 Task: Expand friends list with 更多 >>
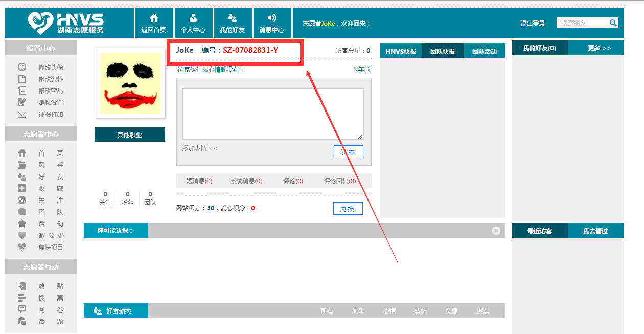pyautogui.click(x=599, y=48)
